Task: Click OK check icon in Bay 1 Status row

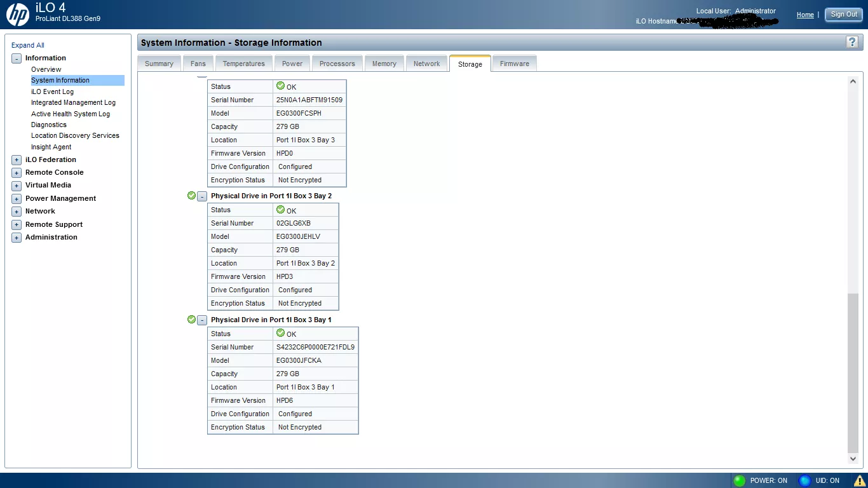Action: [x=280, y=333]
